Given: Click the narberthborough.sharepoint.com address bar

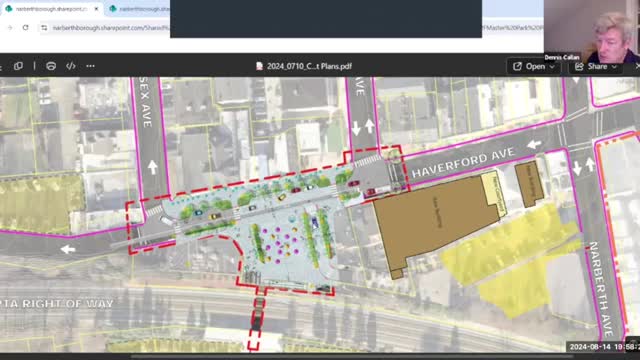Looking at the screenshot, I should tap(110, 28).
